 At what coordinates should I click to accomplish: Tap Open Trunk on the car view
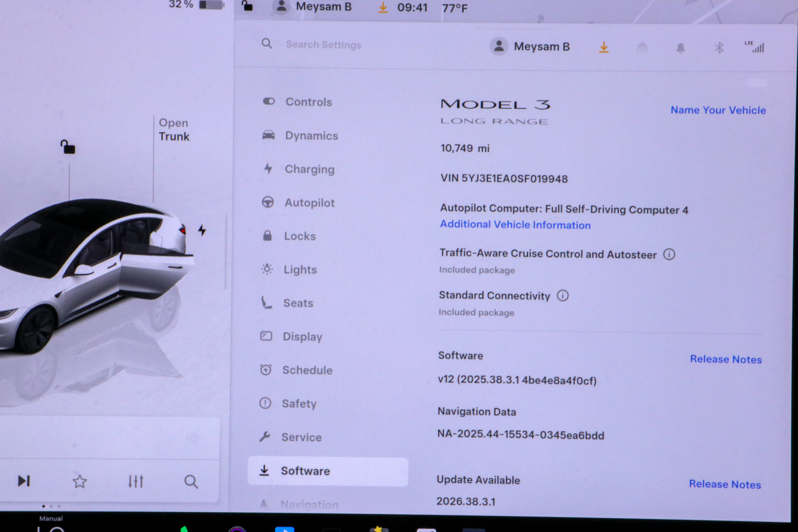click(x=174, y=130)
